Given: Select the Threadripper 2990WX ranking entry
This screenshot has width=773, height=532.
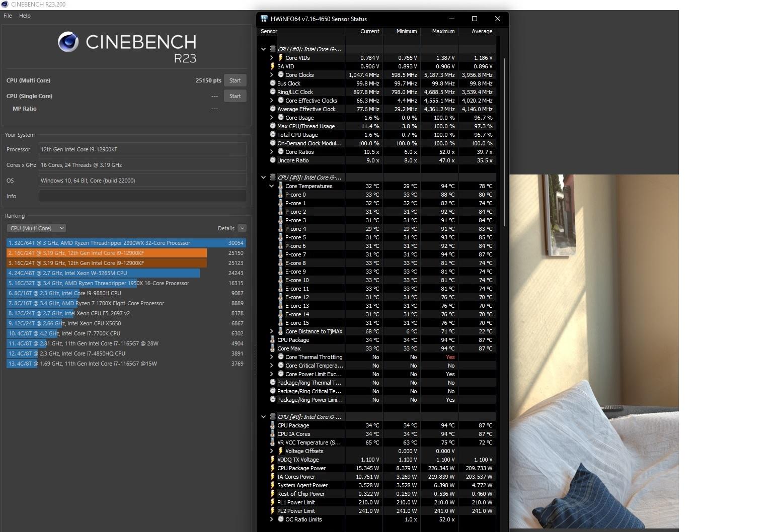Looking at the screenshot, I should pyautogui.click(x=126, y=243).
